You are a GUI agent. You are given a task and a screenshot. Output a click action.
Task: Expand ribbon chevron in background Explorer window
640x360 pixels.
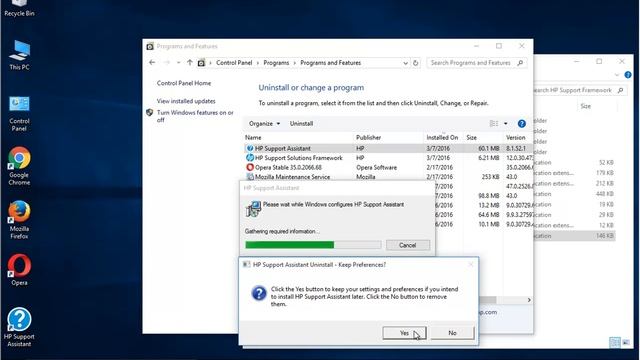pyautogui.click(x=617, y=75)
